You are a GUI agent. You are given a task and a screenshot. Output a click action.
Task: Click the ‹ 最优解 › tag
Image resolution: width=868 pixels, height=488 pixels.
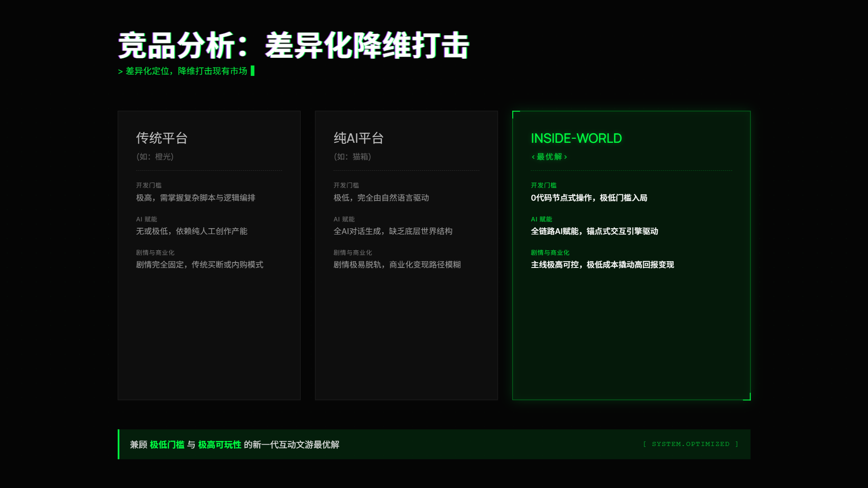click(549, 157)
